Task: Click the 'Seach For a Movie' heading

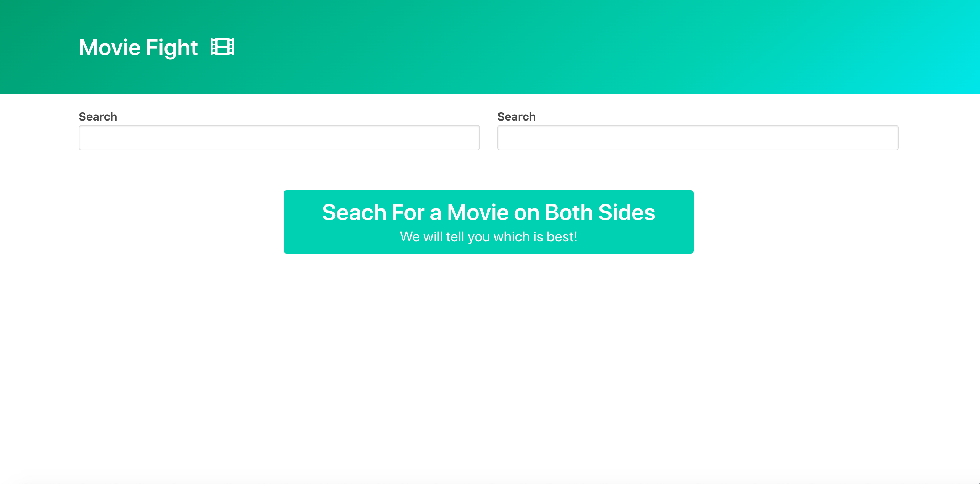Action: [x=488, y=212]
